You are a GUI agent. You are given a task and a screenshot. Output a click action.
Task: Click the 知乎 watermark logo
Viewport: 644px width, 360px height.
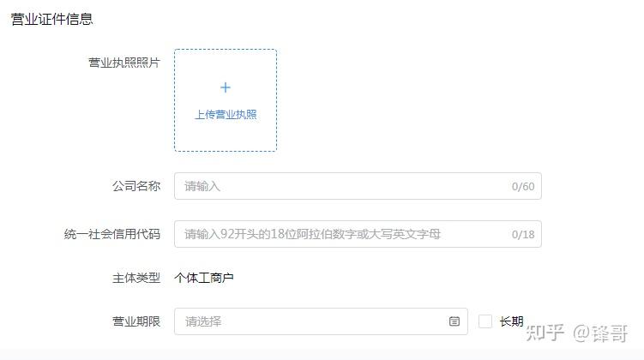(544, 333)
